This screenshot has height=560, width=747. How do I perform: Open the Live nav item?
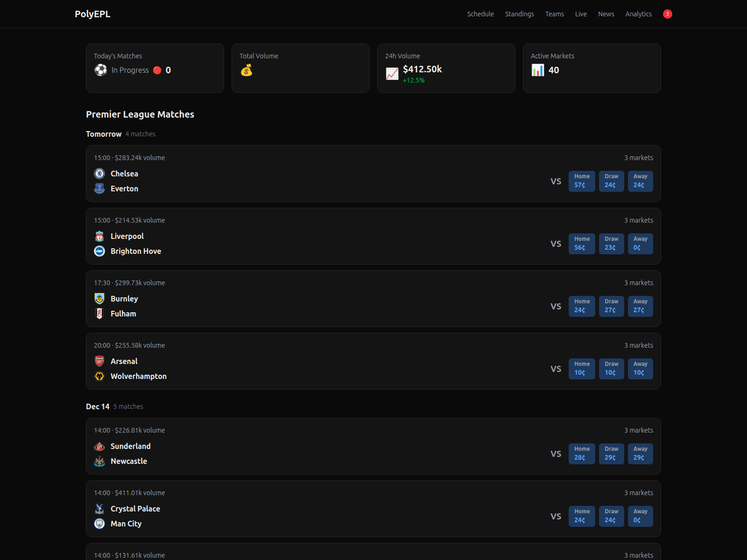click(581, 14)
